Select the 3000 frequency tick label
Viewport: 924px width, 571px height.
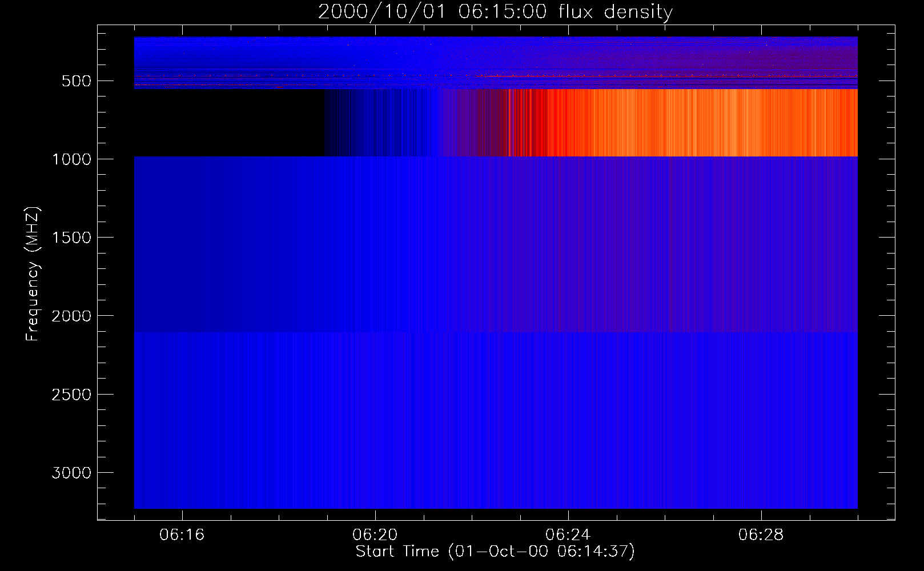tap(71, 473)
